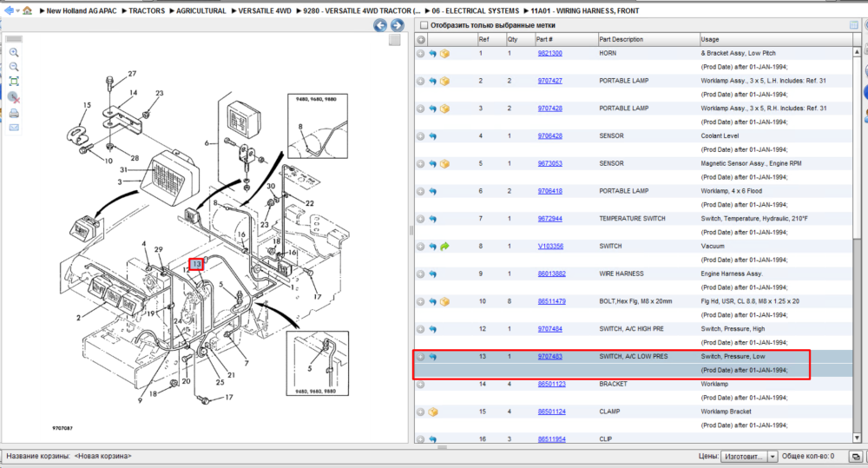Open VERSATILE 4WD breadcrumb level

coord(265,10)
